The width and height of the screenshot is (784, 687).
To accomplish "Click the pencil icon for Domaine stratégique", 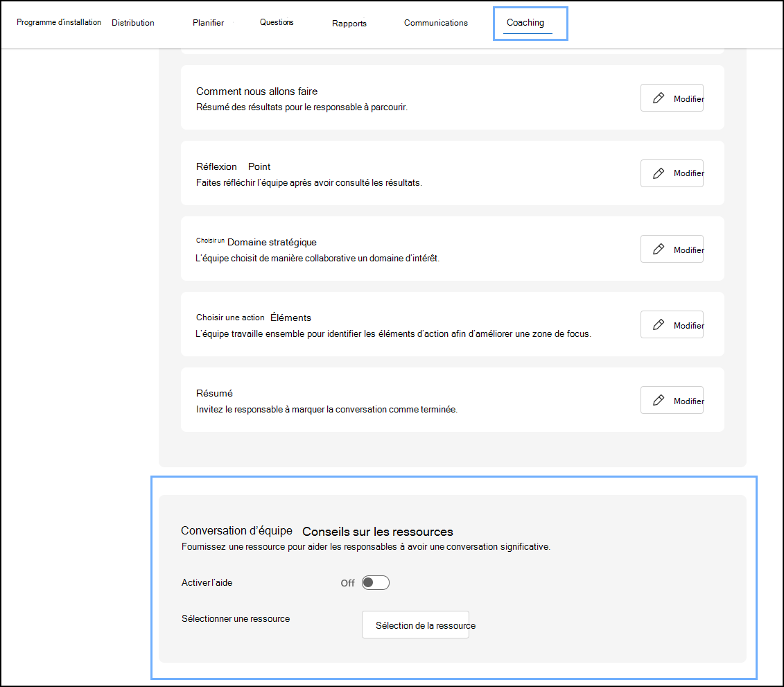I will coord(658,249).
